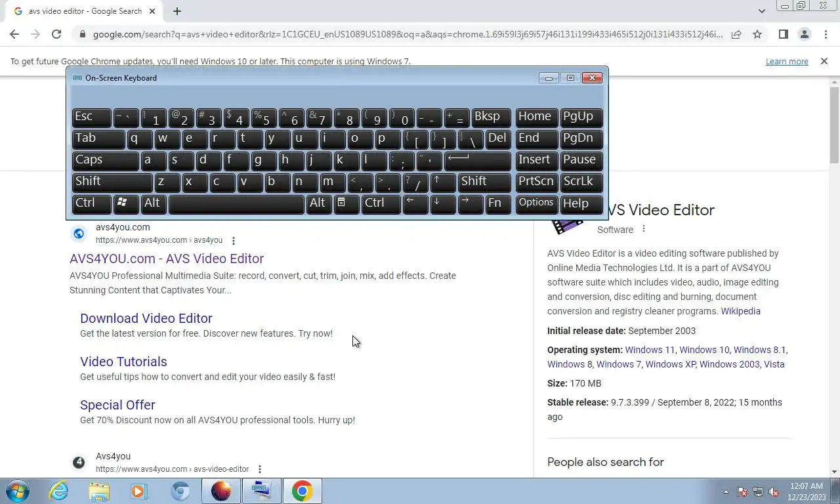Open more options for AVS4YOU.com result
Screen dimensions: 840x504
[234, 241]
